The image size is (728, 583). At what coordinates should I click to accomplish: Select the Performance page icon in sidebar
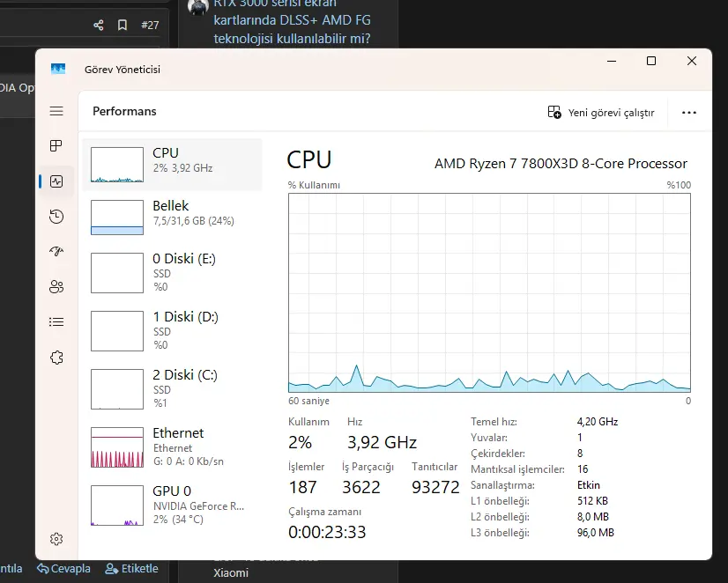(x=56, y=181)
